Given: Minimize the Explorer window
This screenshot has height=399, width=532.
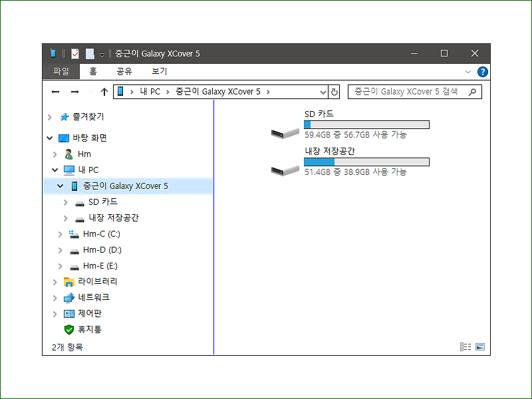Looking at the screenshot, I should (414, 53).
